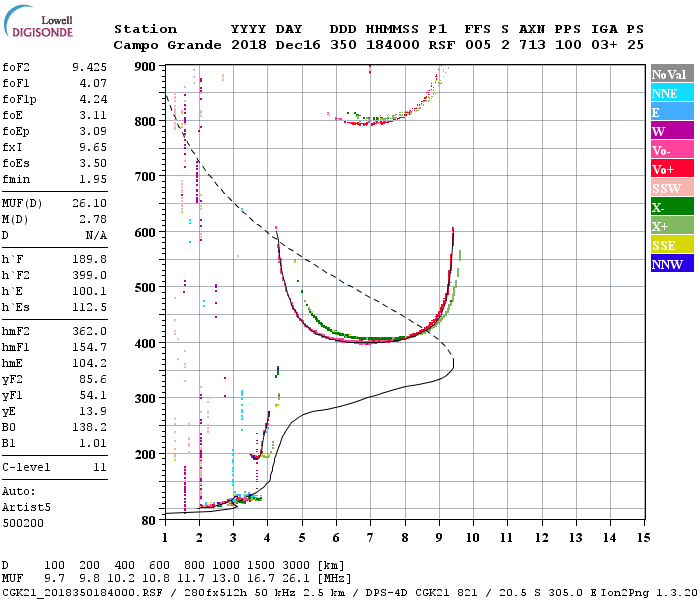Click the Campo Grande station name
The width and height of the screenshot is (700, 600).
167,45
